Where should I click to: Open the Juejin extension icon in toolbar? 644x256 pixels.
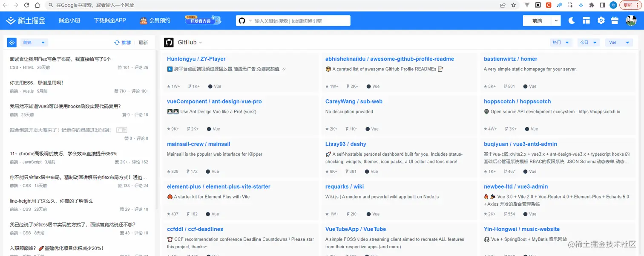click(581, 5)
